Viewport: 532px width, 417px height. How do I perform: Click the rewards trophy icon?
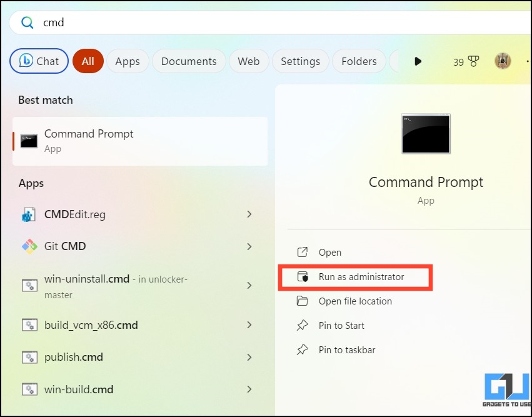coord(473,61)
